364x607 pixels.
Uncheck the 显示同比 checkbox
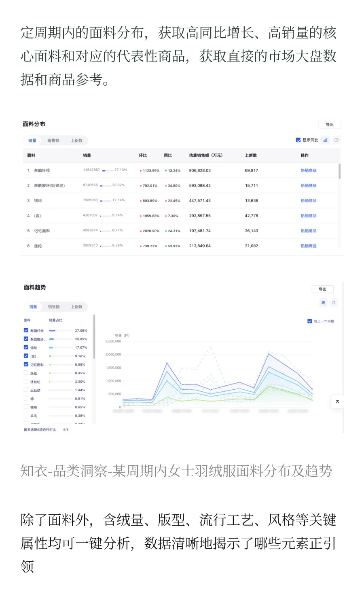click(298, 140)
